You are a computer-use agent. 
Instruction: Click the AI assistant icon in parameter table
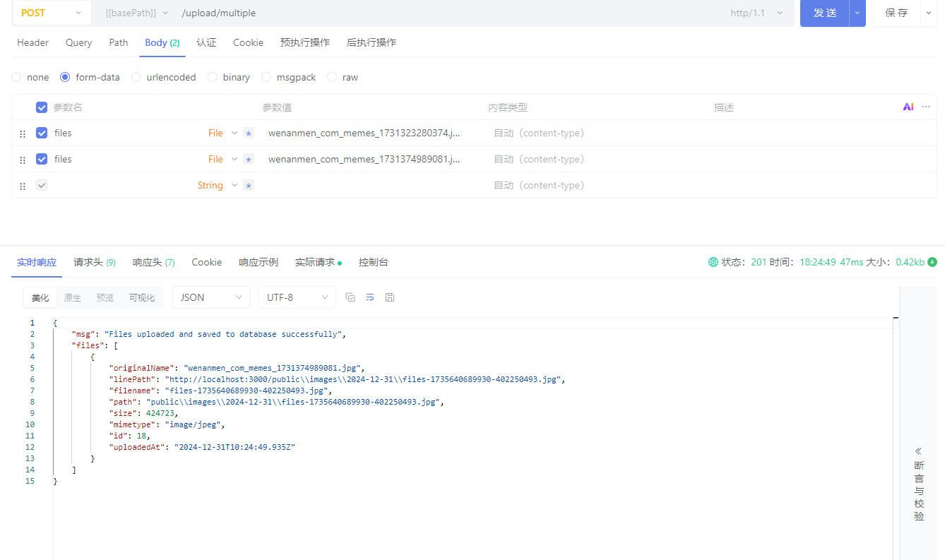908,107
